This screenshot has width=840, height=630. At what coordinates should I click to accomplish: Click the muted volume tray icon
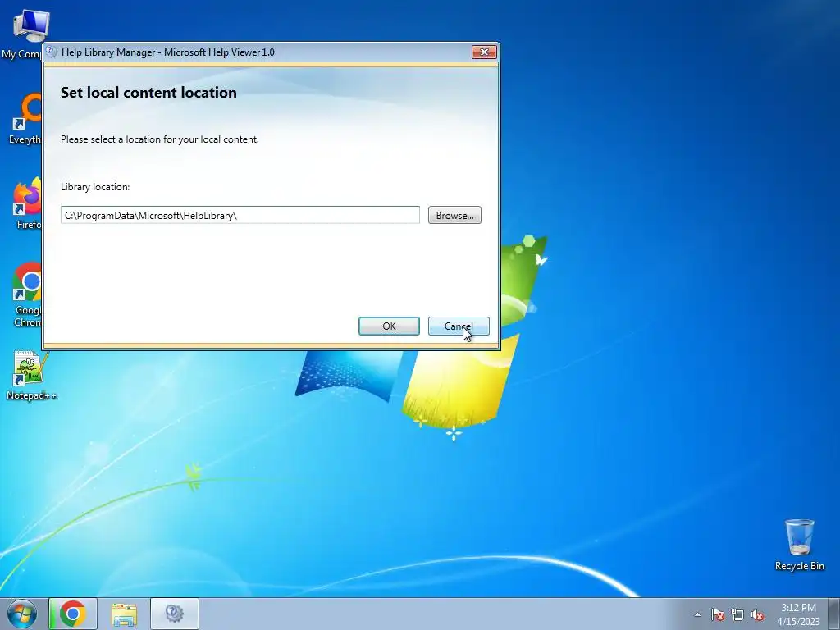click(757, 614)
